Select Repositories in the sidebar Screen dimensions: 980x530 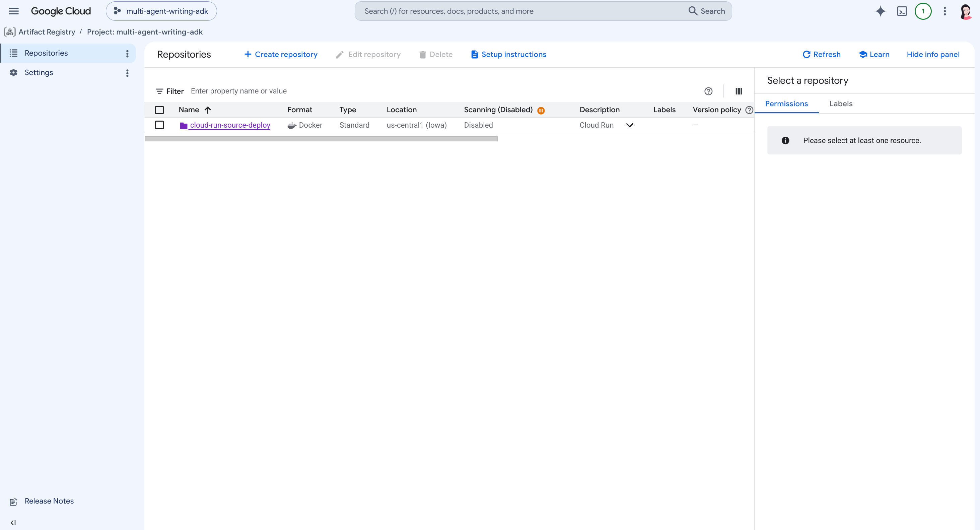[68, 53]
